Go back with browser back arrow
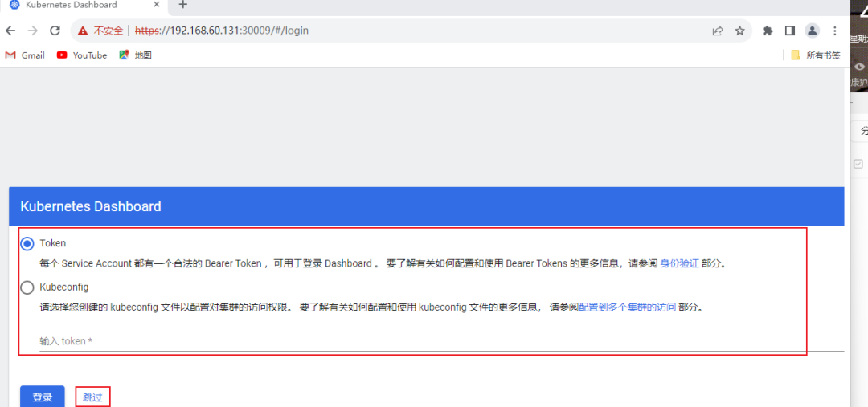This screenshot has height=407, width=868. (10, 31)
